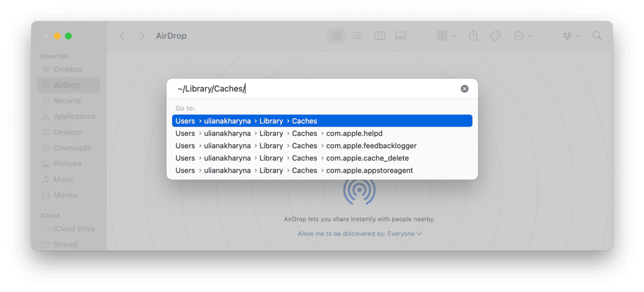Click the yellow minimize window button

pos(57,36)
